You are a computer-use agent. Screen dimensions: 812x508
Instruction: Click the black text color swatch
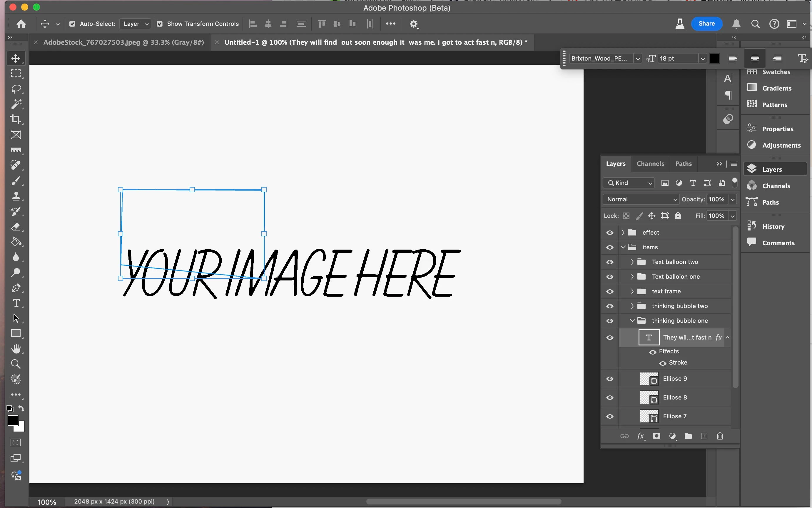click(x=714, y=59)
